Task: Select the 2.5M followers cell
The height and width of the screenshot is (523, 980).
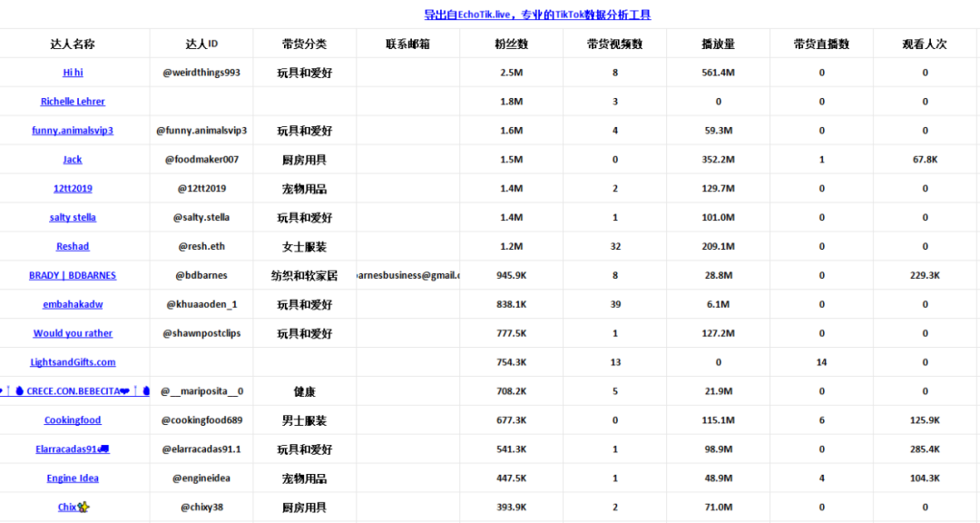Action: coord(511,73)
